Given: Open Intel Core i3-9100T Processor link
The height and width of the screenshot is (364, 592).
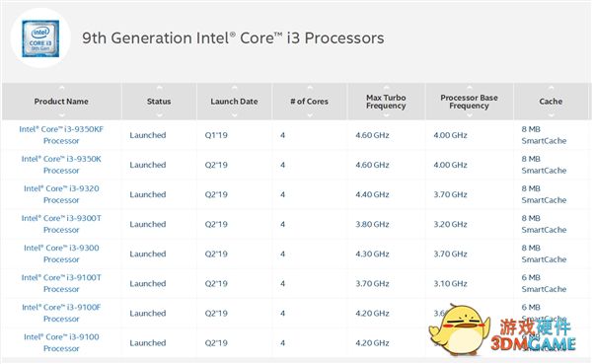Looking at the screenshot, I should pos(61,283).
